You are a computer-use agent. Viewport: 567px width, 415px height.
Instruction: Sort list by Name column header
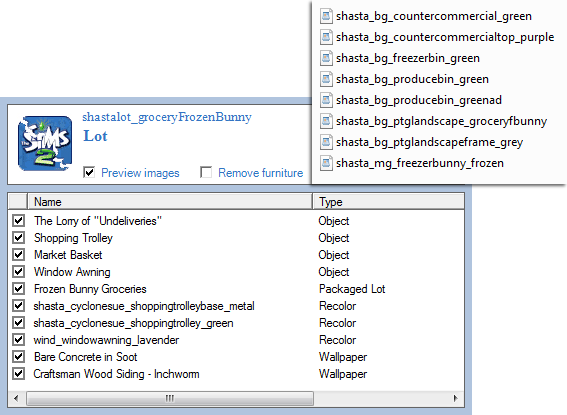pos(170,201)
